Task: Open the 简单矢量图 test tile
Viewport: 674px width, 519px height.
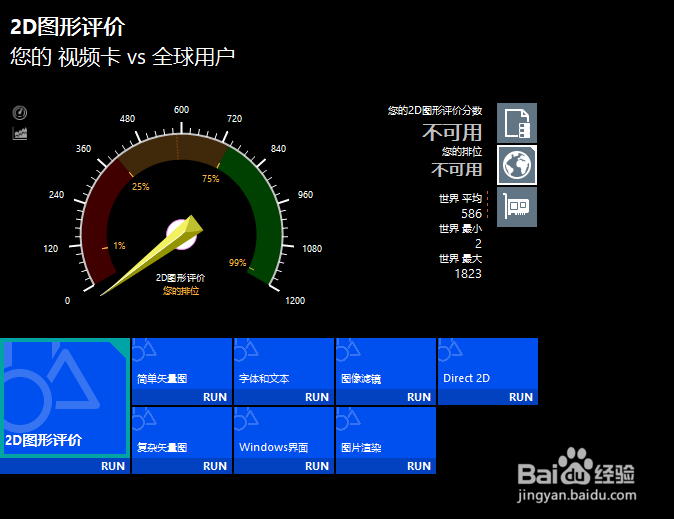Action: (182, 364)
